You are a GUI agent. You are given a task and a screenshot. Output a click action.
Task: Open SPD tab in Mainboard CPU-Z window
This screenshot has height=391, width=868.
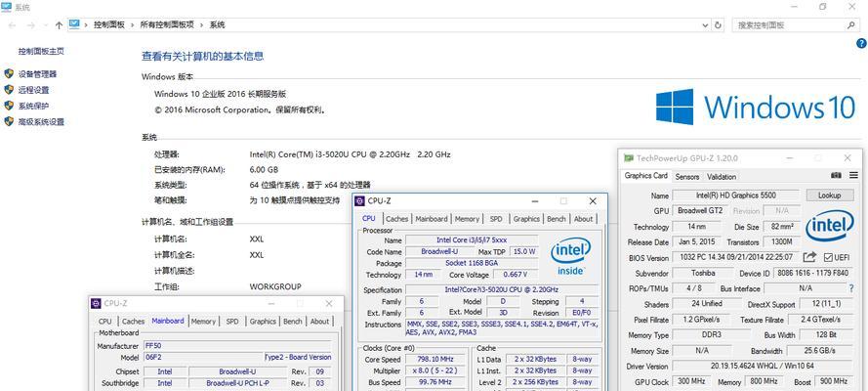coord(232,322)
